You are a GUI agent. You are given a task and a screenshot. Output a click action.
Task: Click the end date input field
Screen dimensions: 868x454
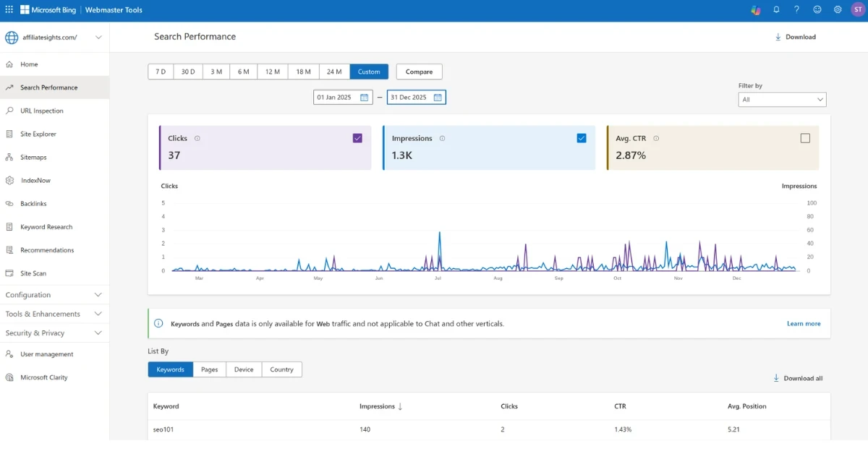pyautogui.click(x=409, y=98)
